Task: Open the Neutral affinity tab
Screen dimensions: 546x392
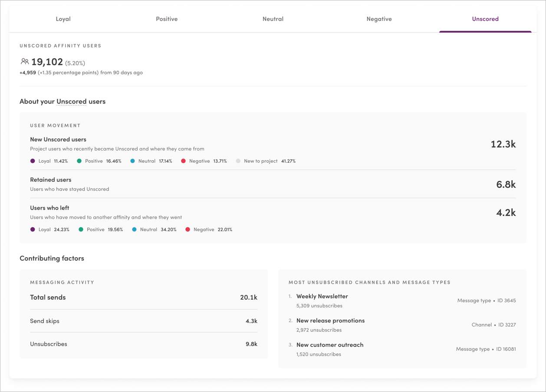Action: tap(273, 19)
